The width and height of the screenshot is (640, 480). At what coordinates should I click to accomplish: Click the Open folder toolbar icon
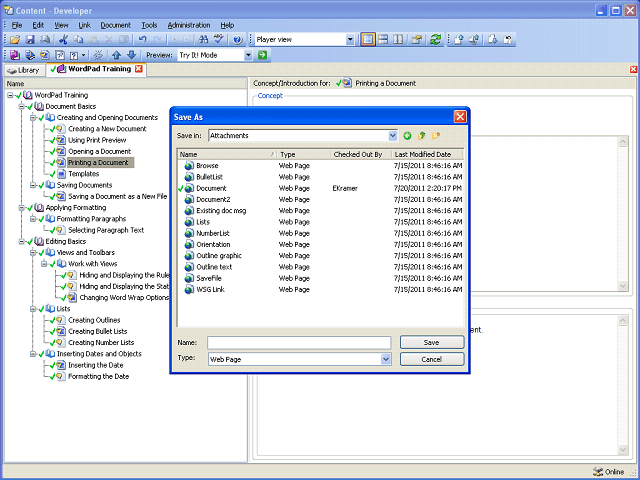[15, 40]
